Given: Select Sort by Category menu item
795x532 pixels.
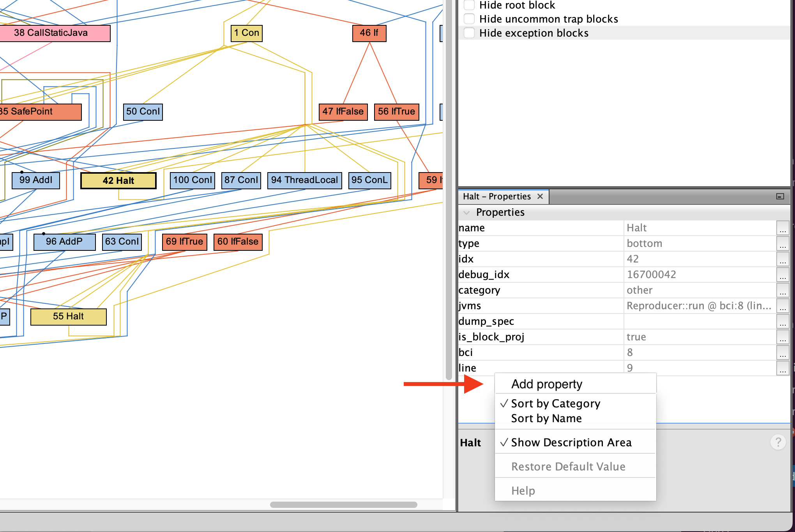Looking at the screenshot, I should tap(555, 403).
